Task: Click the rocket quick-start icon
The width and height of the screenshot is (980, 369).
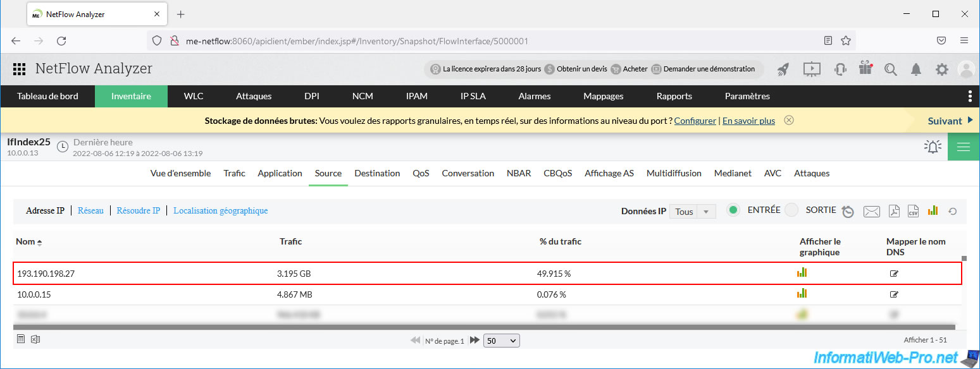Action: click(x=783, y=70)
